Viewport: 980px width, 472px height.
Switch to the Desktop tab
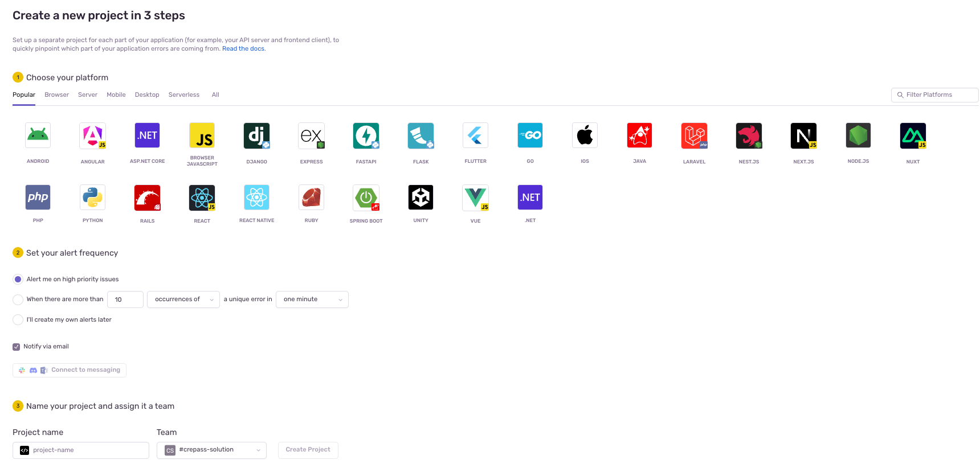147,95
